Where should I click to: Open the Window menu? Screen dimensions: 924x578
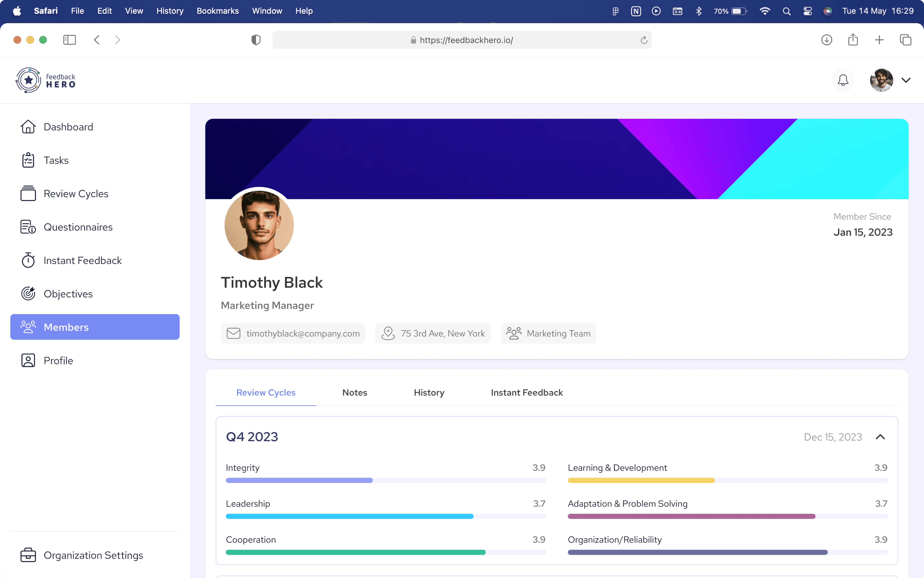coord(267,11)
